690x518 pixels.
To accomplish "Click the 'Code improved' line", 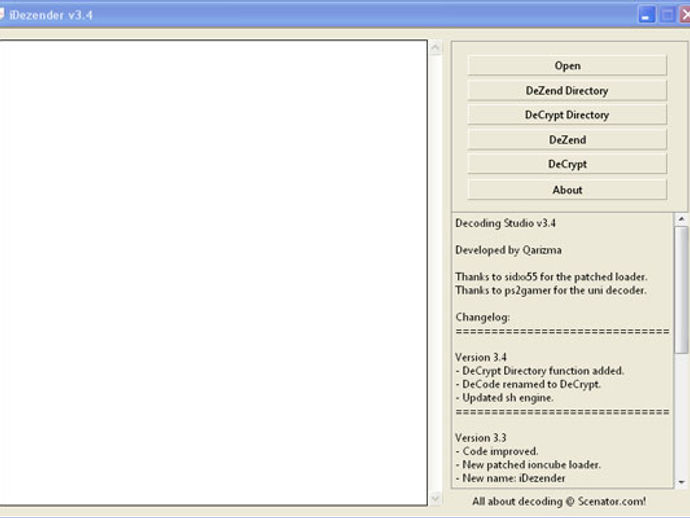I will (x=496, y=452).
